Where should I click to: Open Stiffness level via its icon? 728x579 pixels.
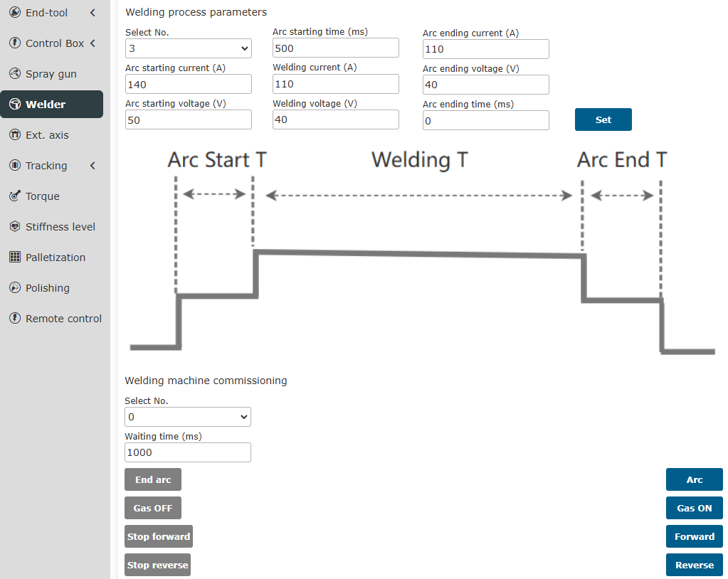point(14,227)
